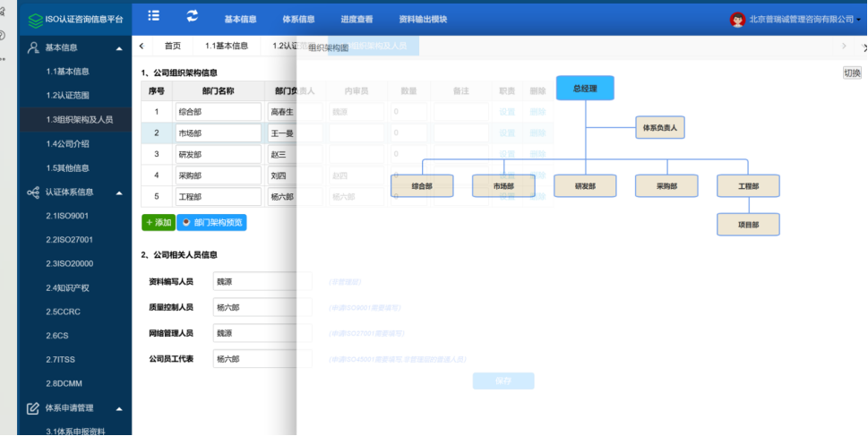Viewport: 868px width, 436px height.
Task: Select 1.1基本信息 in the sidebar
Action: tap(67, 72)
